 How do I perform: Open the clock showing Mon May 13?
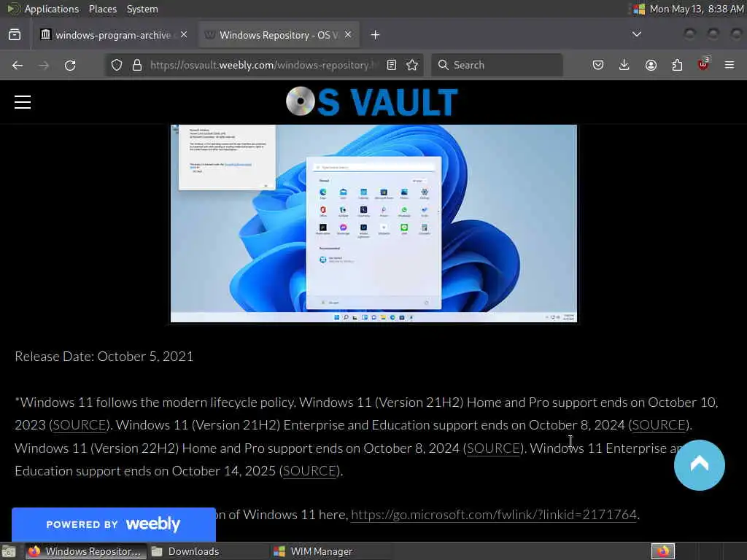pyautogui.click(x=697, y=9)
